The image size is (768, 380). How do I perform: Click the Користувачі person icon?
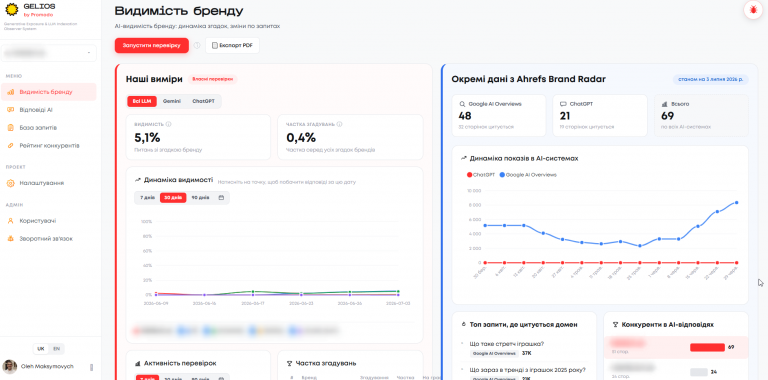[11, 221]
